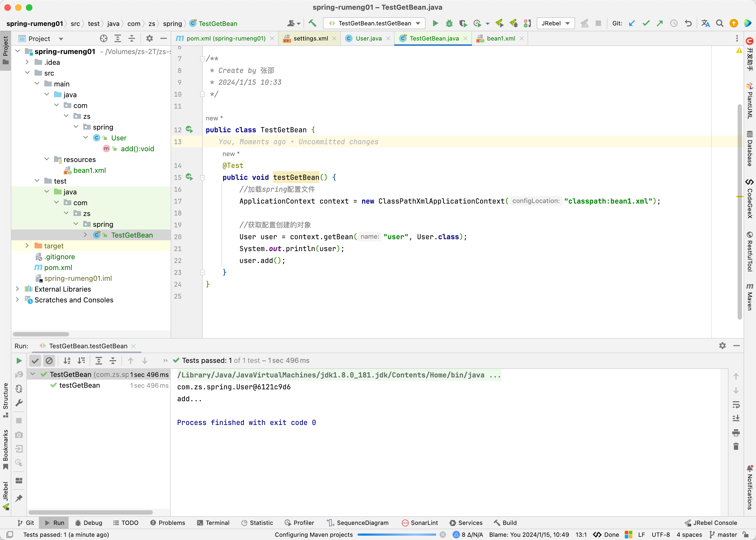Click rollback undo arrow icon

click(x=688, y=23)
